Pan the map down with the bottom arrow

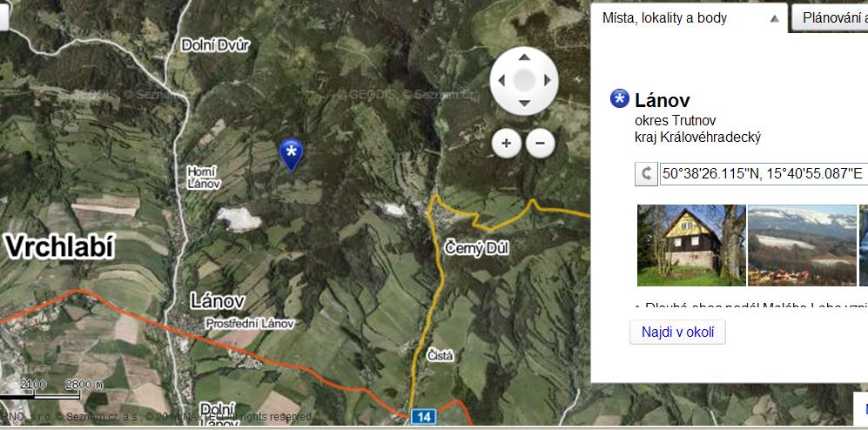click(524, 104)
